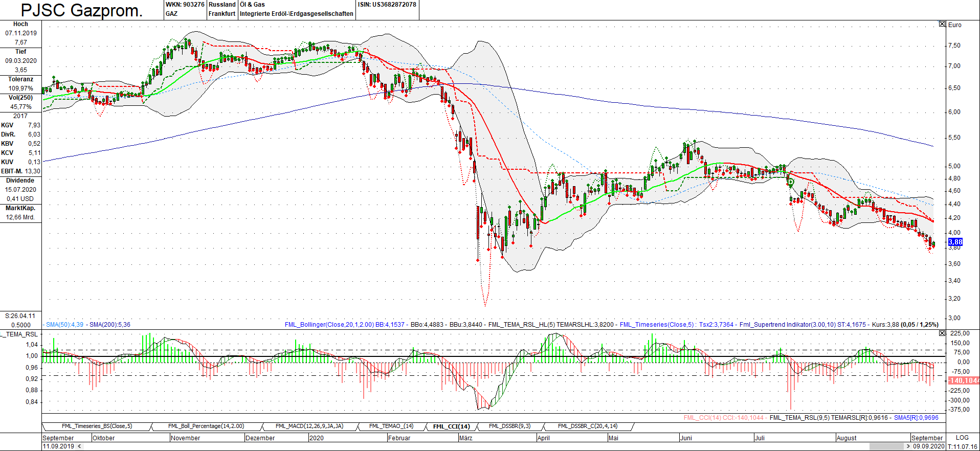Click the ISIN: US3682872078 field
Viewport: 980px width, 451px height.
click(x=387, y=5)
